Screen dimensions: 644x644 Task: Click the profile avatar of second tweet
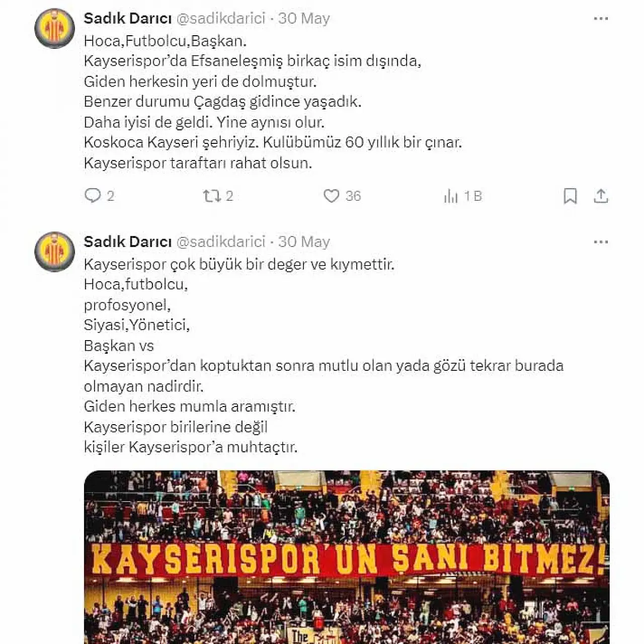click(x=54, y=252)
